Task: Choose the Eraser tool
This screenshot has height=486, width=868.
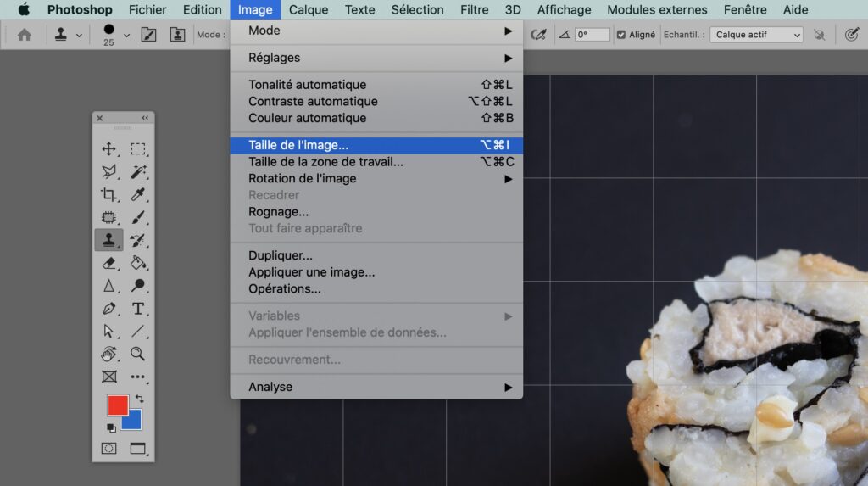Action: pos(108,263)
